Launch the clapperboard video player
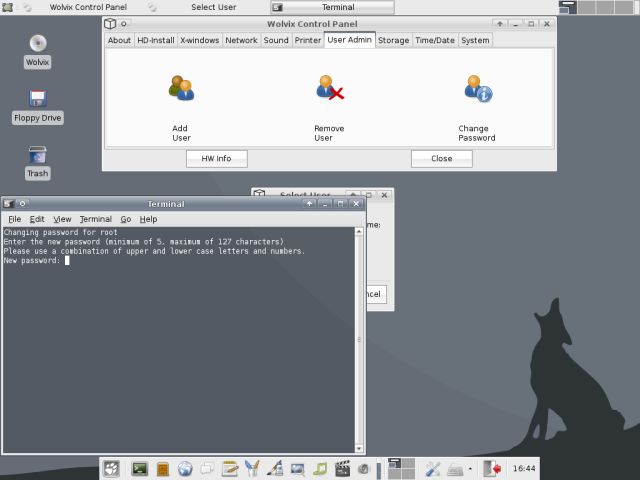Viewport: 640px width, 480px height. click(342, 469)
